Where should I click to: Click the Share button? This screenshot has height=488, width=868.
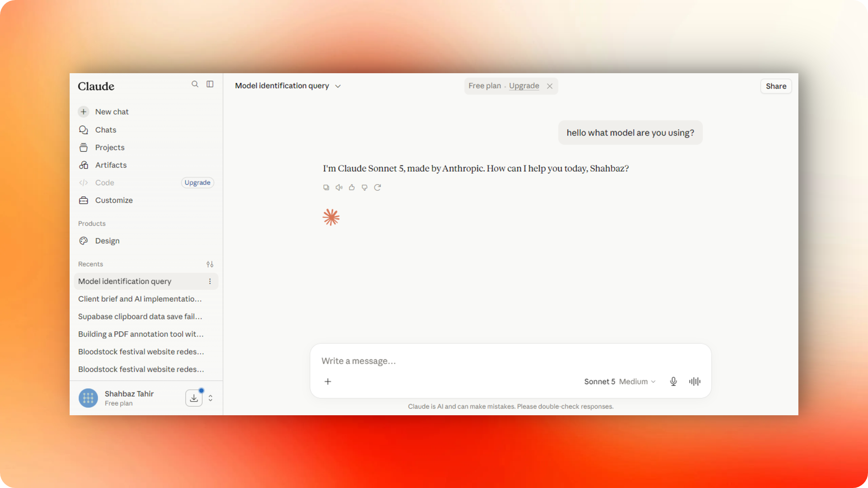point(776,86)
